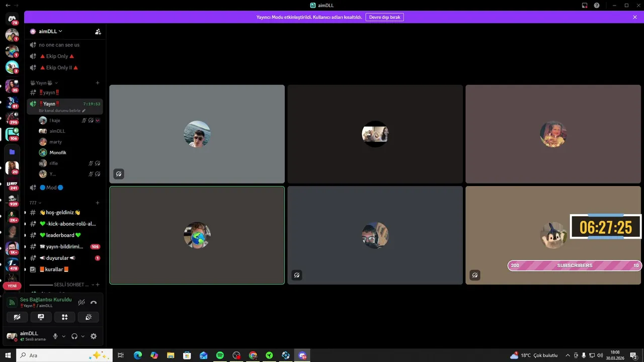Screen dimensions: 644x362
Task: Click the Windows taskbar search box
Action: coord(64,355)
